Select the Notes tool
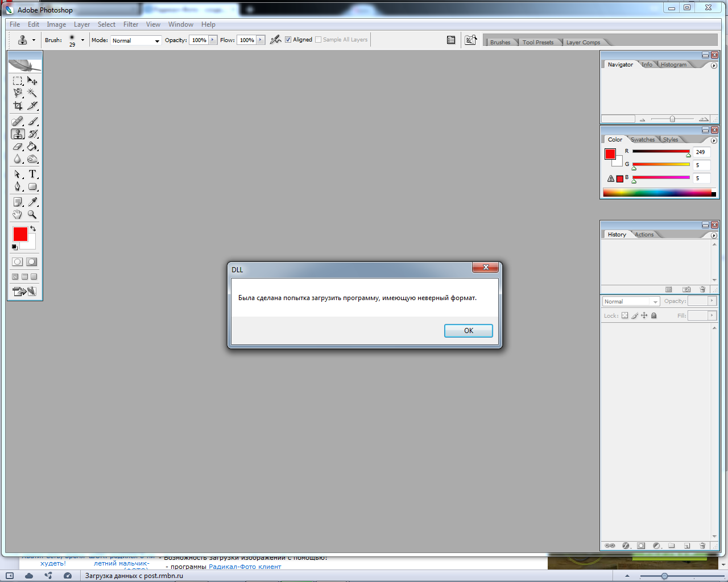The height and width of the screenshot is (582, 728). click(18, 202)
